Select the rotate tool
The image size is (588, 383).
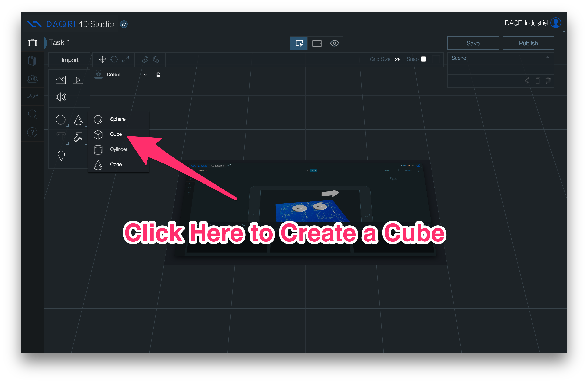pyautogui.click(x=114, y=59)
